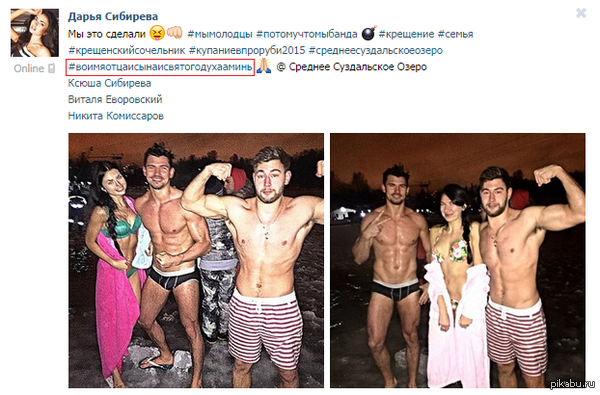This screenshot has width=600, height=395.
Task: Click the mobile phone icon beside Online
Action: [x=51, y=69]
